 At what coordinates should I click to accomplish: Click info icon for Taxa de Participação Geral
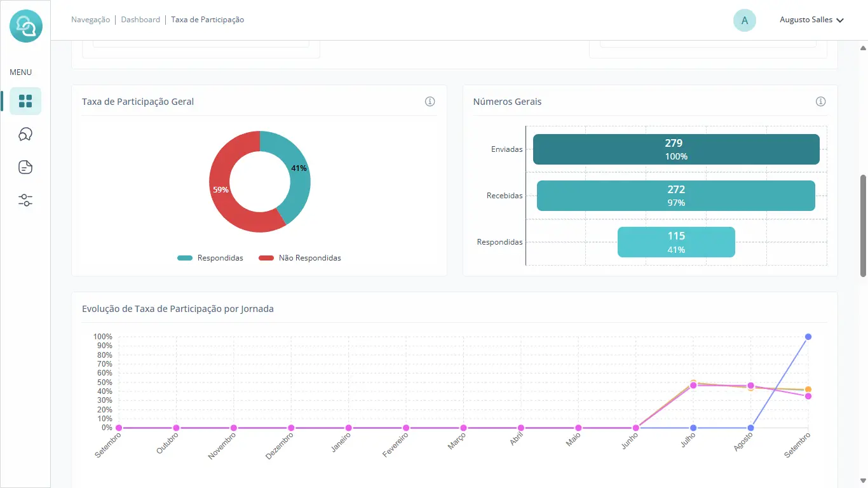click(x=430, y=102)
